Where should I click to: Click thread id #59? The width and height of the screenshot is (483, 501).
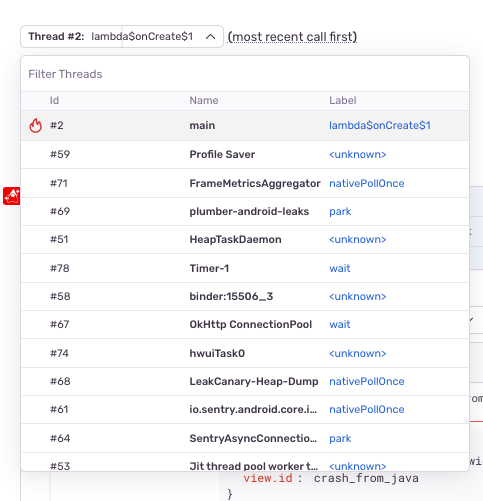click(60, 154)
